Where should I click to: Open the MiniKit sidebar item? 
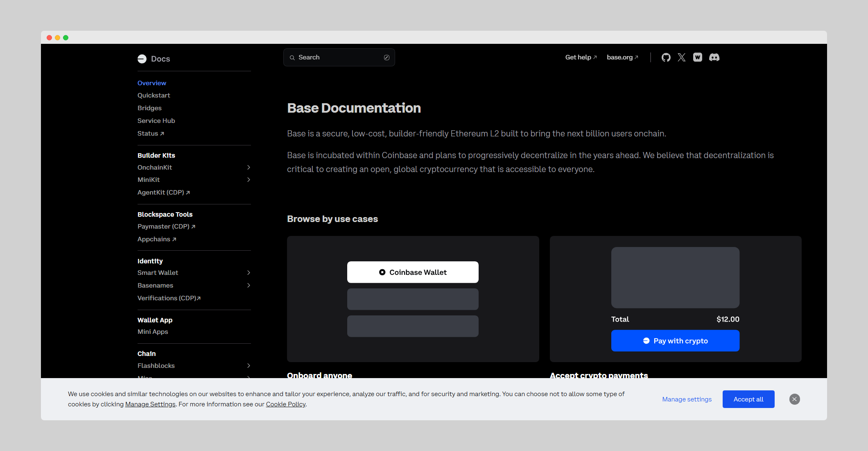[x=149, y=180]
